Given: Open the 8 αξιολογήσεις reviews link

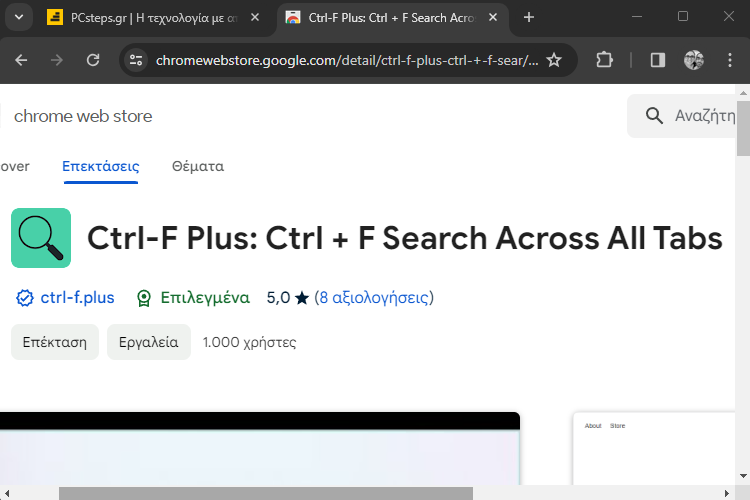Looking at the screenshot, I should coord(374,298).
